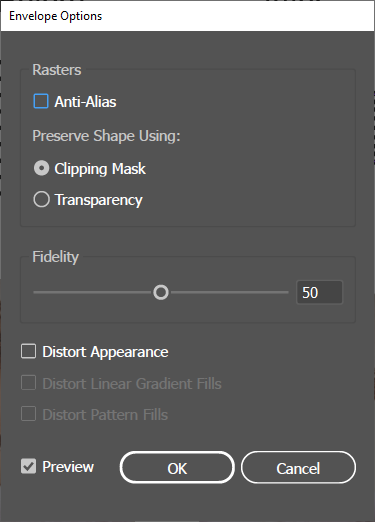This screenshot has height=522, width=375.
Task: Uncheck the Preview checkbox
Action: click(28, 466)
